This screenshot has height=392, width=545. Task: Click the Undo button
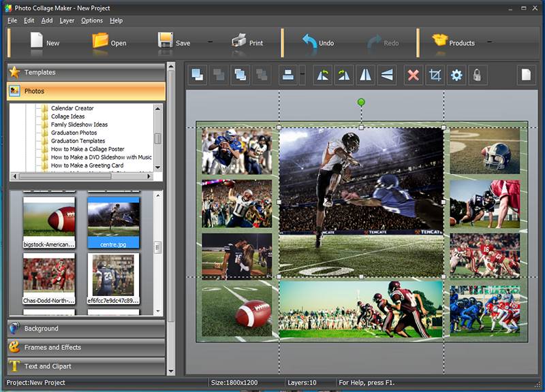[317, 42]
